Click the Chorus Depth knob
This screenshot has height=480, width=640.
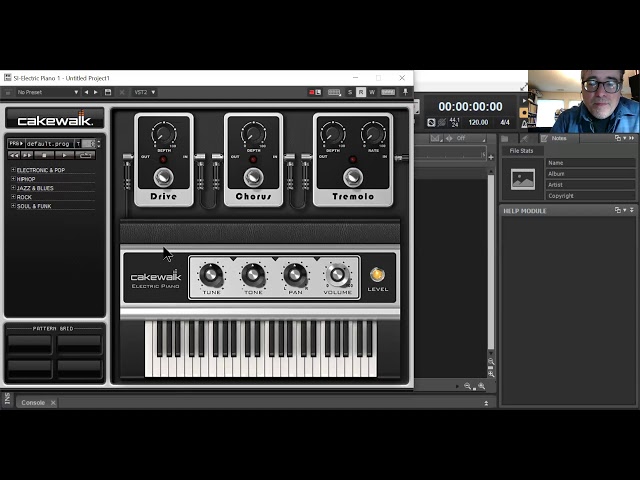(x=253, y=133)
